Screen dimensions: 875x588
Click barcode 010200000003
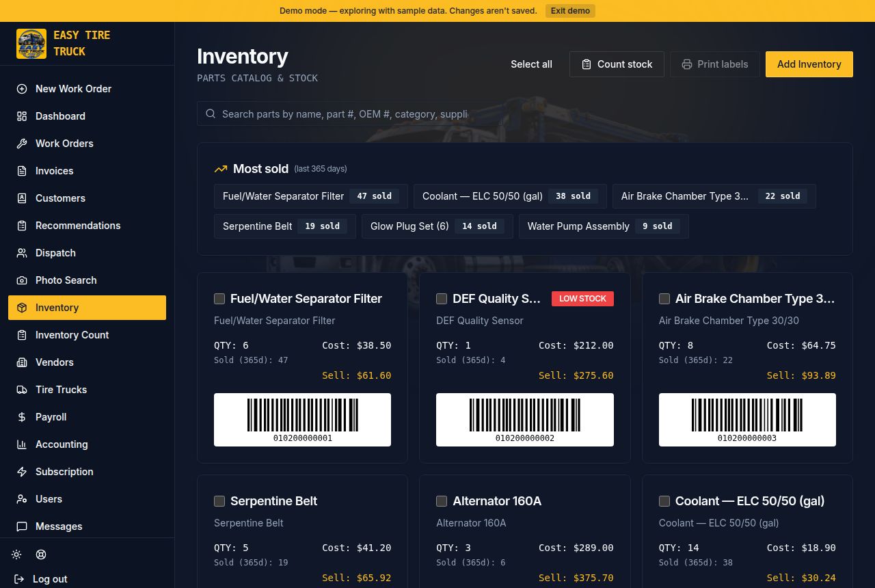[x=747, y=420]
